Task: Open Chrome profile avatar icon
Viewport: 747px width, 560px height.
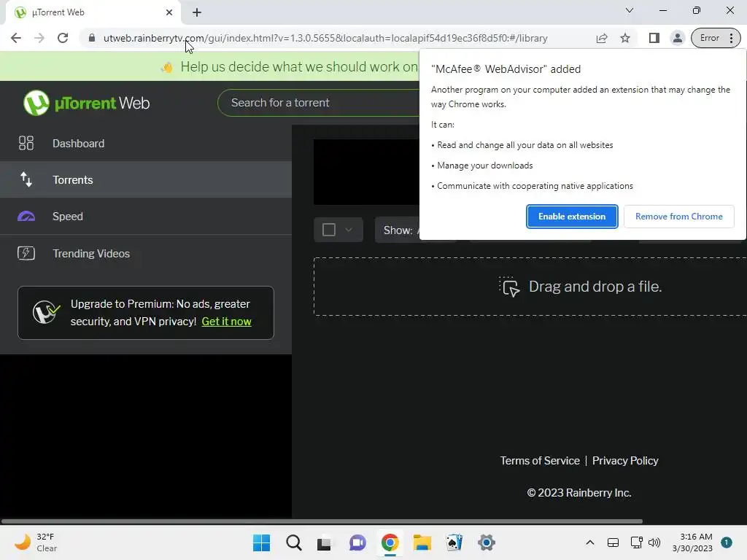Action: click(677, 38)
